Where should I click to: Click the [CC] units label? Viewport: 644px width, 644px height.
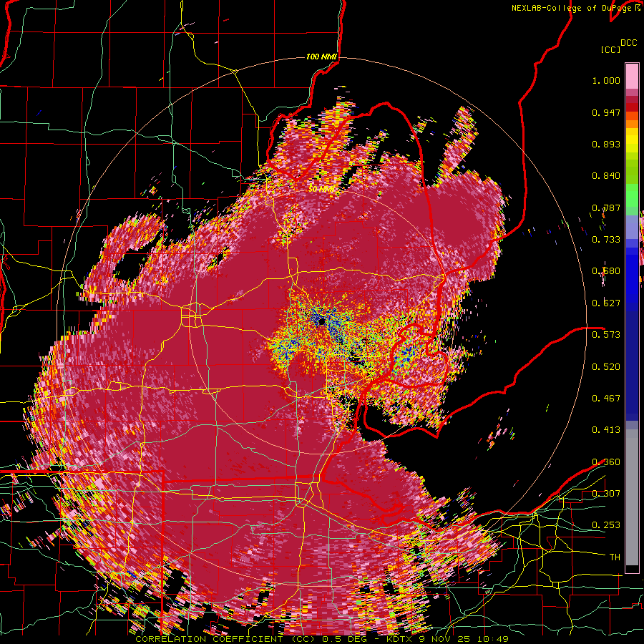[610, 49]
